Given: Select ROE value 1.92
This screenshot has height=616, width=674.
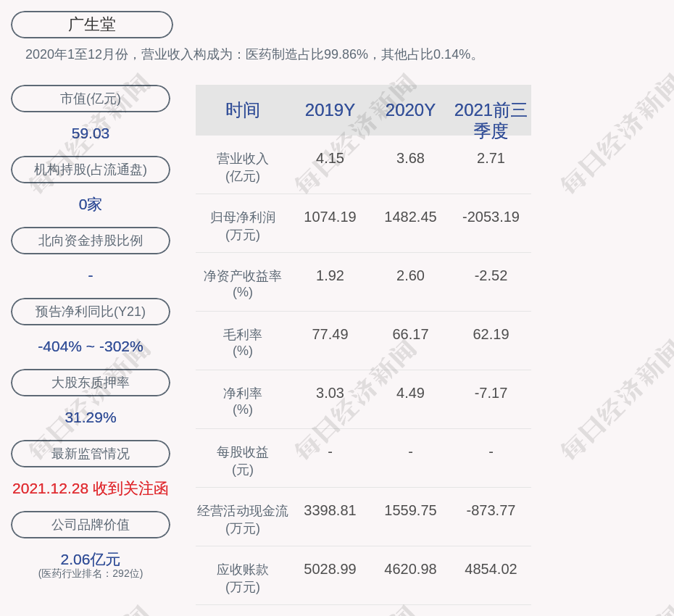Looking at the screenshot, I should coord(330,275).
